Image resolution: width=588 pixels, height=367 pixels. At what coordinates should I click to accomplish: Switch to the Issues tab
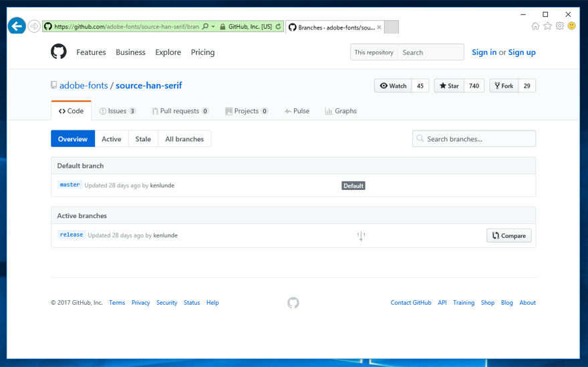[118, 111]
